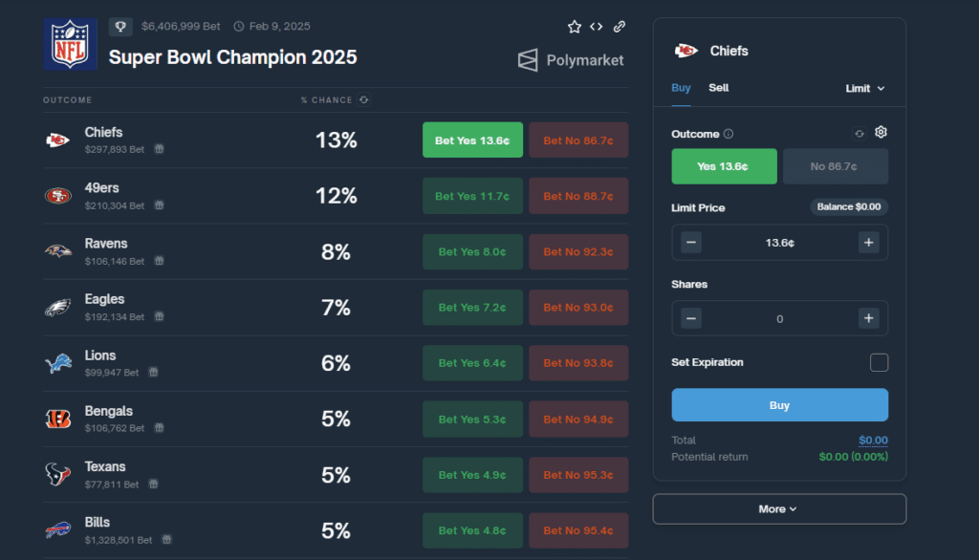
Task: Enable the Set Expiration checkbox
Action: click(879, 362)
